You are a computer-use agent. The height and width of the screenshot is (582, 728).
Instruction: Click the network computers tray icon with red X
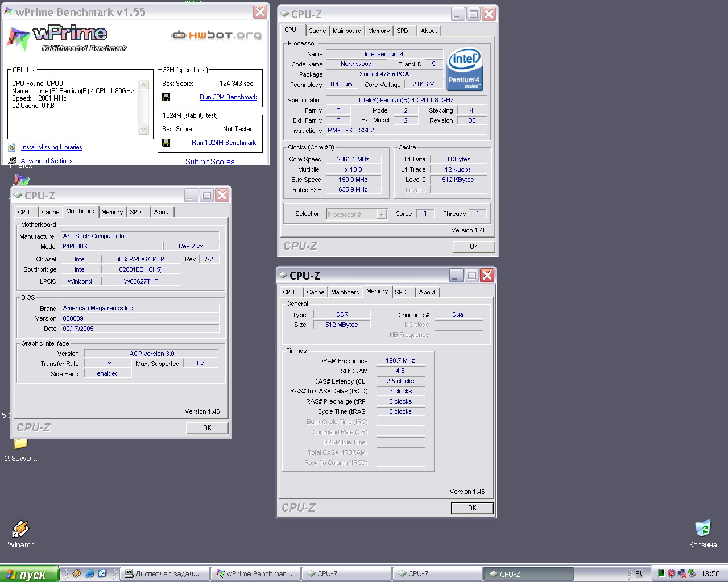pos(681,573)
